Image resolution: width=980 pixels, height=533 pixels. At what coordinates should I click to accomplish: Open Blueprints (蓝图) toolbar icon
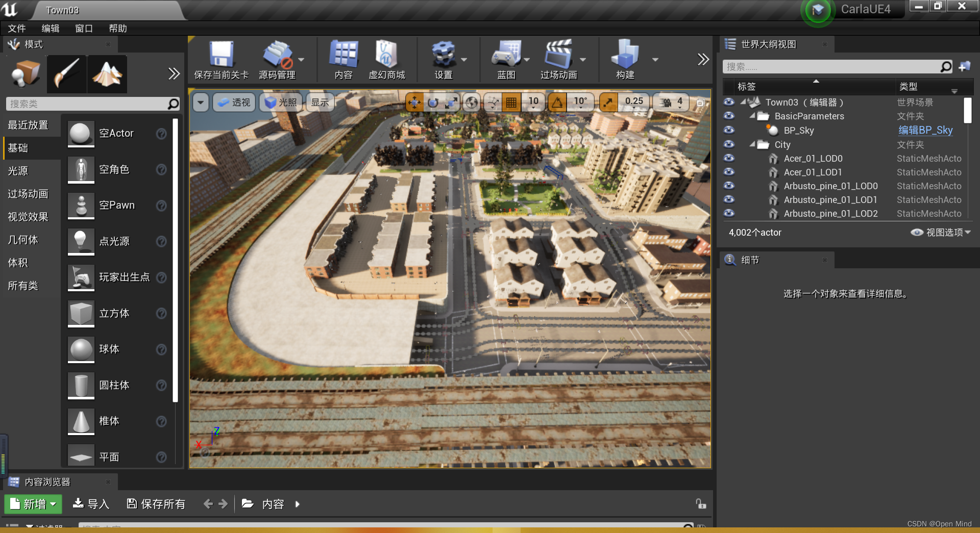[x=506, y=55]
